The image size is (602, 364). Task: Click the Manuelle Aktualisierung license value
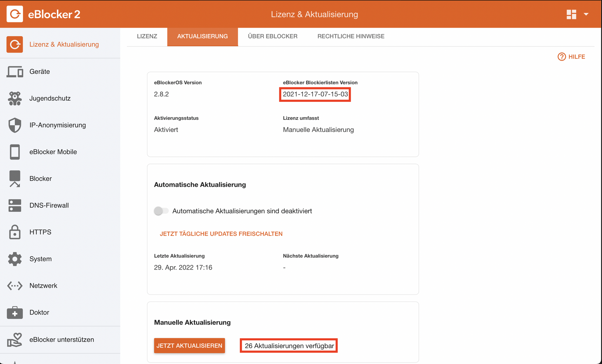point(318,130)
